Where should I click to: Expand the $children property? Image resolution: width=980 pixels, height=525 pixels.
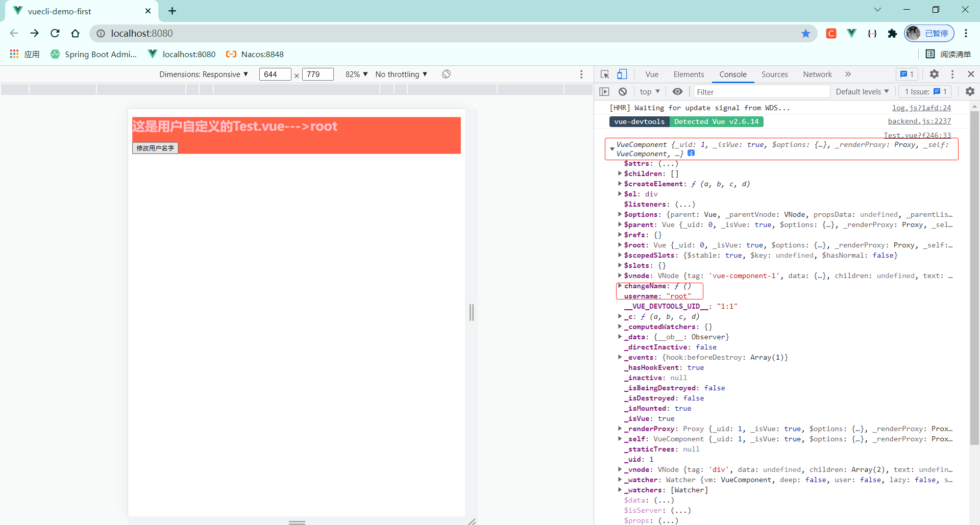coord(620,173)
